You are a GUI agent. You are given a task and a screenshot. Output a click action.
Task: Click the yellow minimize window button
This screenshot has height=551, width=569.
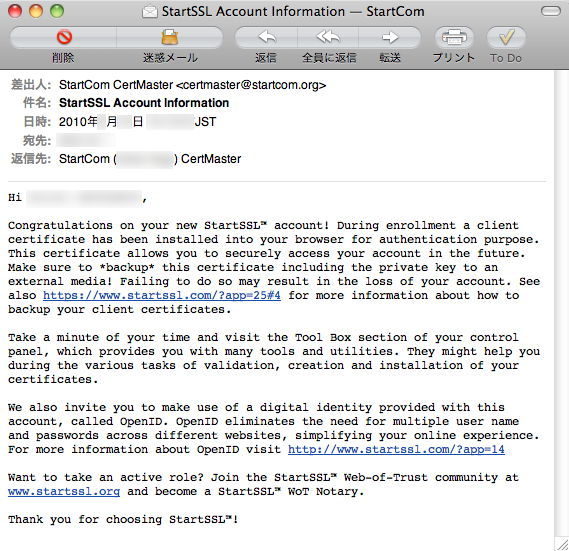click(x=36, y=11)
